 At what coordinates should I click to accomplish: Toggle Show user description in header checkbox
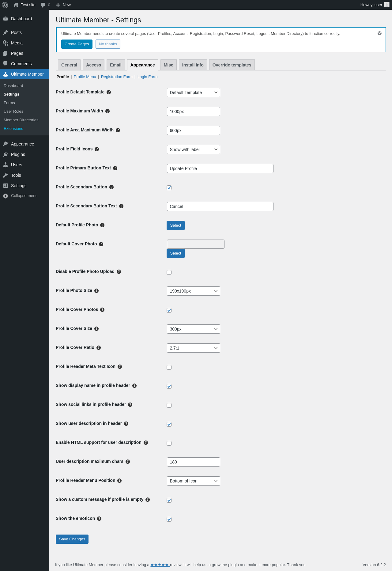169,424
